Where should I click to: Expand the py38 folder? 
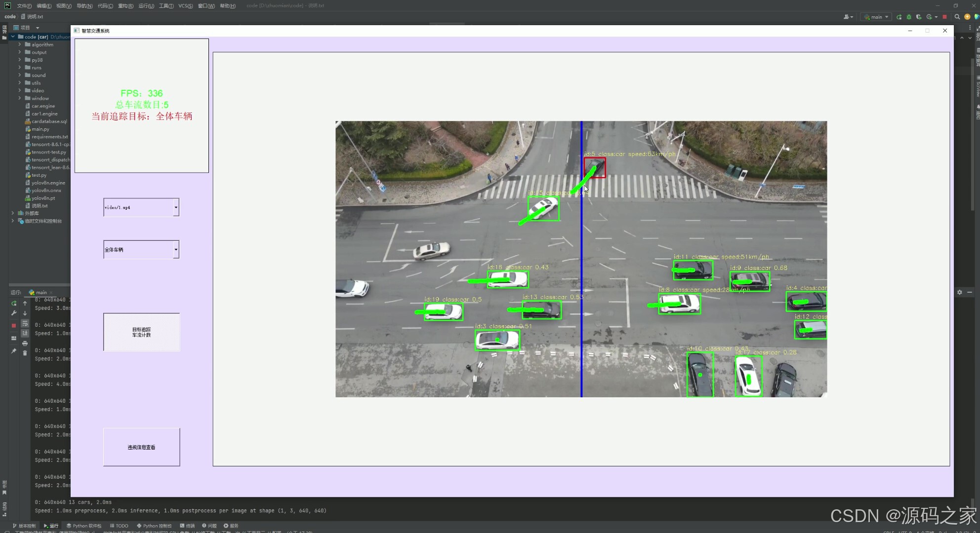(20, 60)
